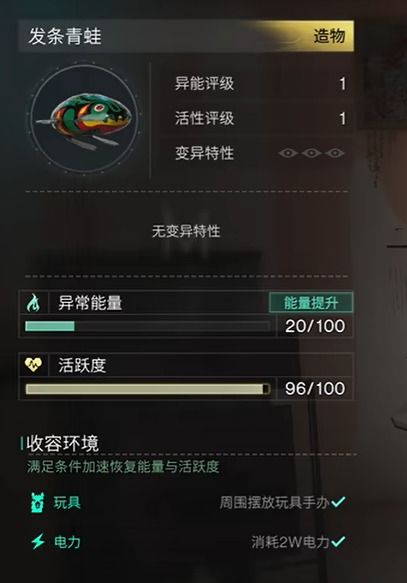Screen dimensions: 407x583
Task: Click the flame icon beside 异常能量
Action: (x=33, y=303)
